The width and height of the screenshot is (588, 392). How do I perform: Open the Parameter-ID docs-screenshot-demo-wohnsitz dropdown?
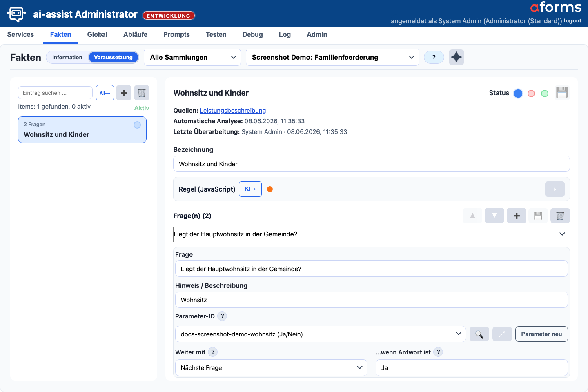tap(321, 334)
